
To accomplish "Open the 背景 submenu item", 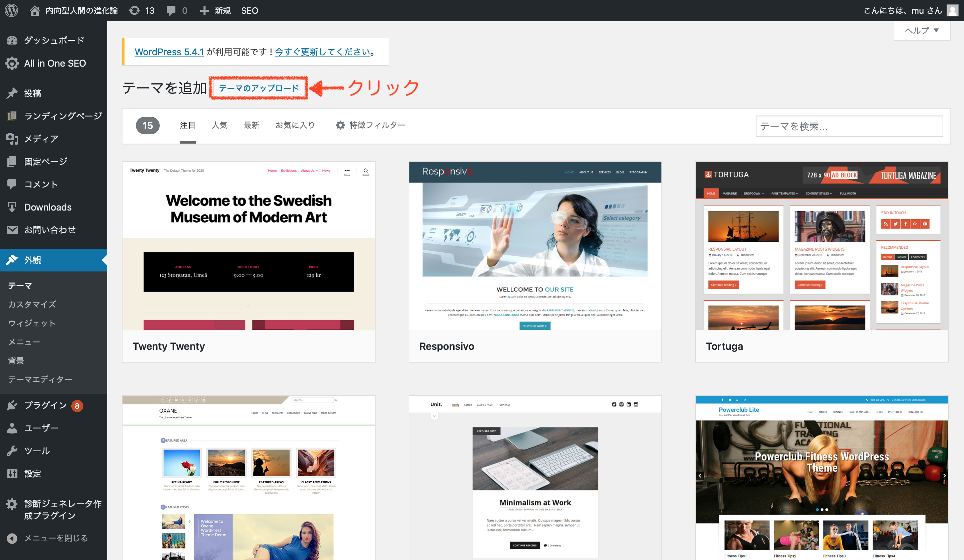I will point(16,360).
